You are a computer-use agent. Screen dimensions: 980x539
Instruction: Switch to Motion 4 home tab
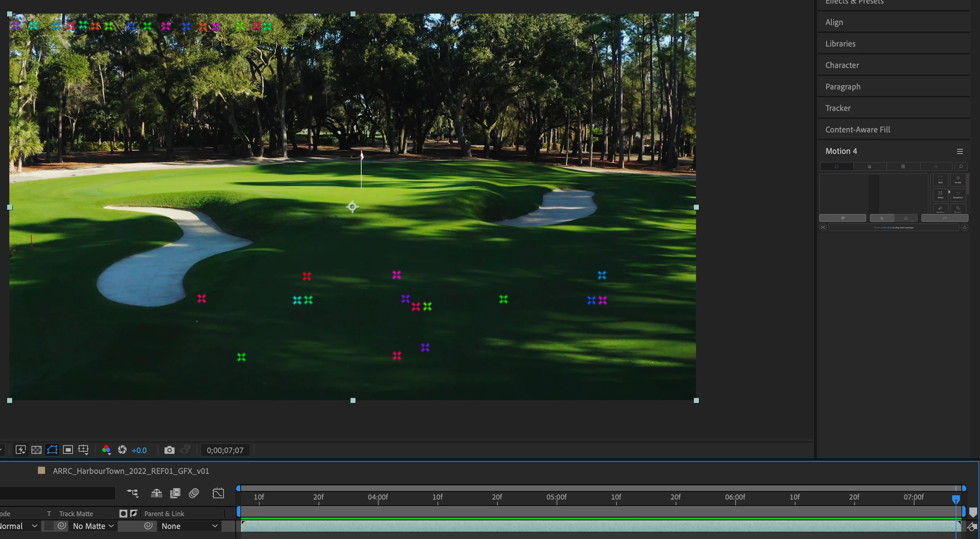[836, 166]
